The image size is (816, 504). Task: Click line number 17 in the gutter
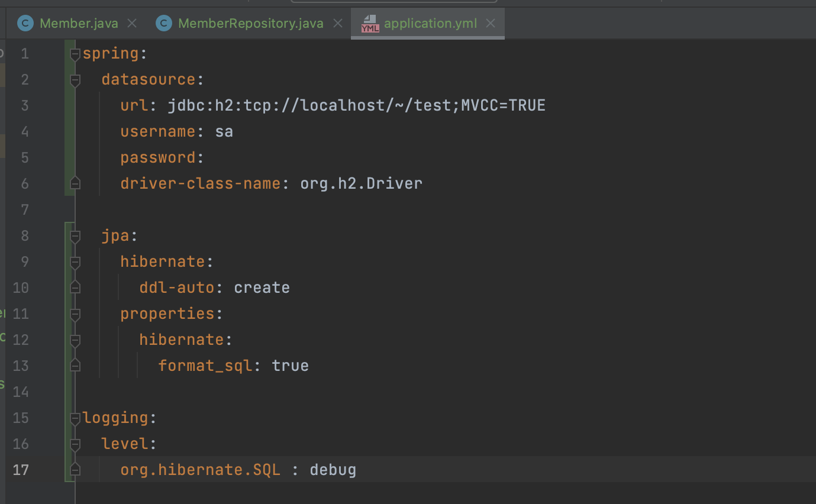[x=21, y=470]
